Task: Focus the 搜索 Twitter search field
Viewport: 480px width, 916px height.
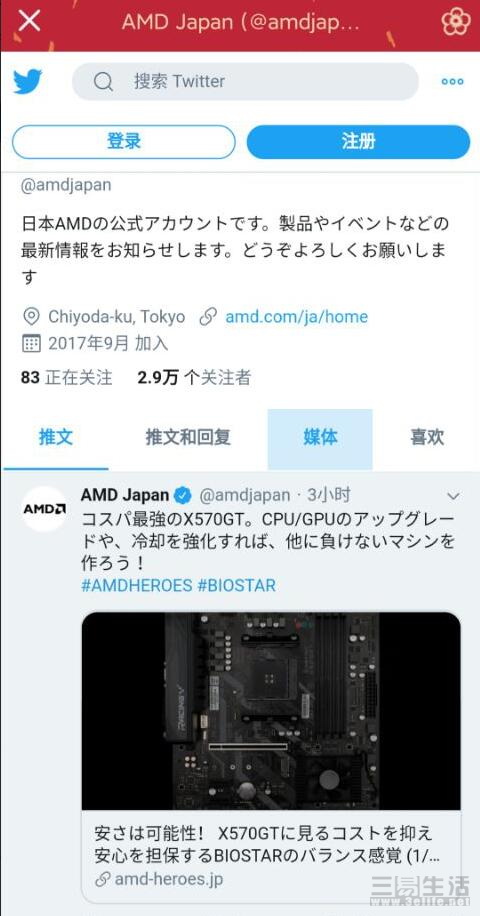Action: click(x=245, y=82)
